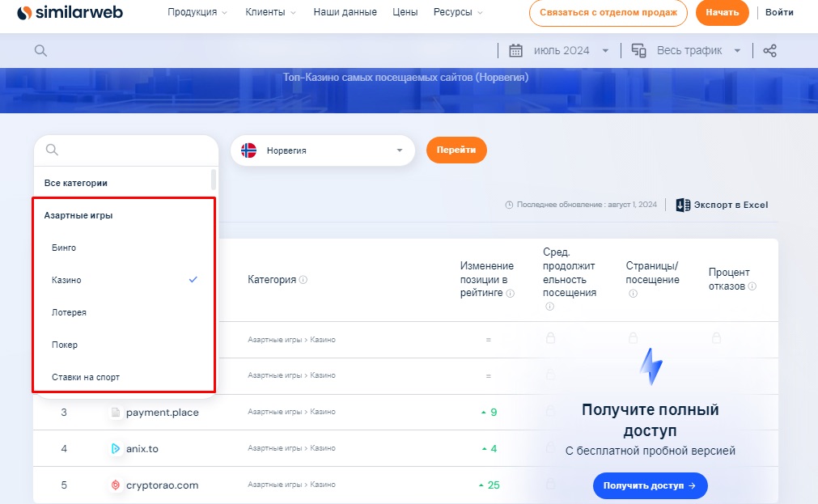Click Связаться с отделом продаж button
This screenshot has height=504, width=818.
click(x=608, y=12)
